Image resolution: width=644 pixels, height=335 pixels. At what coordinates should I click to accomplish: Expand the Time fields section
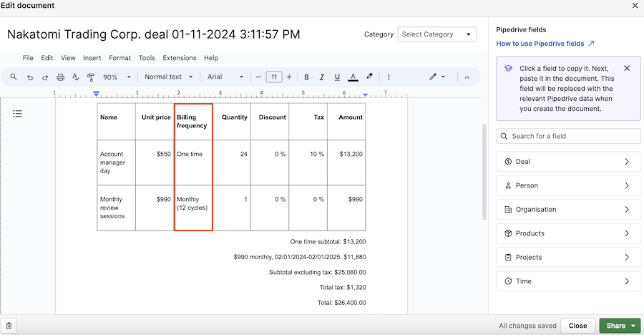coord(568,281)
